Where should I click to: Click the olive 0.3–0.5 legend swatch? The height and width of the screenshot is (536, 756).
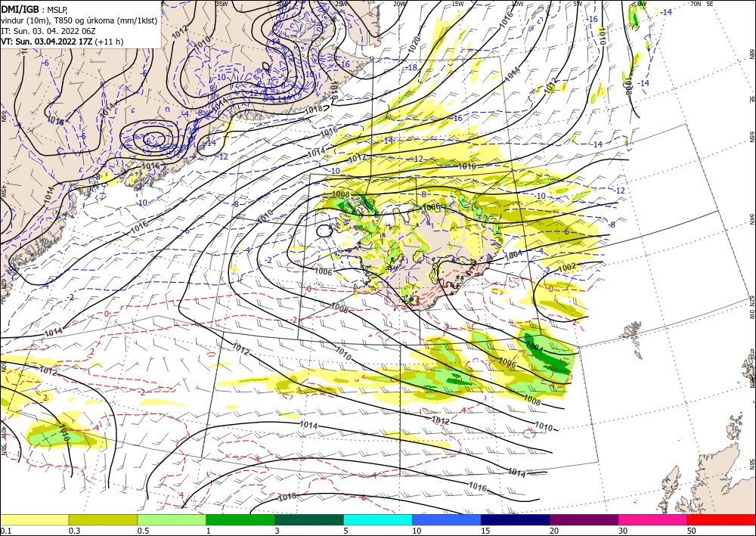pyautogui.click(x=103, y=519)
